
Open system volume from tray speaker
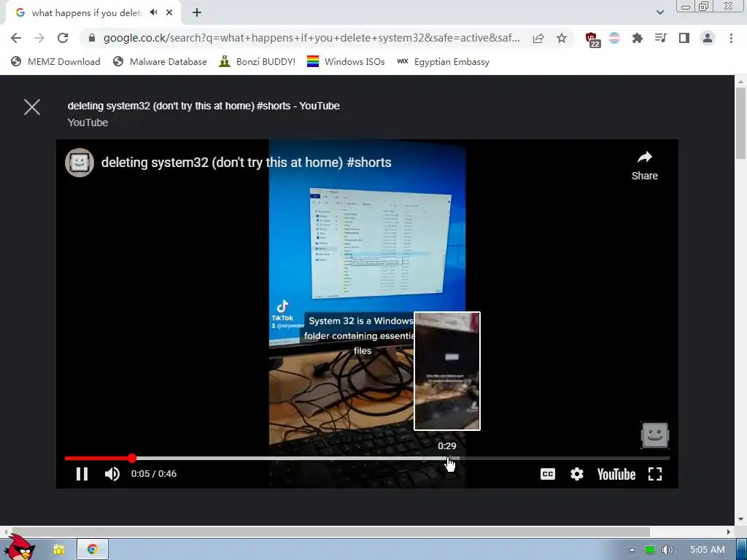coord(667,550)
